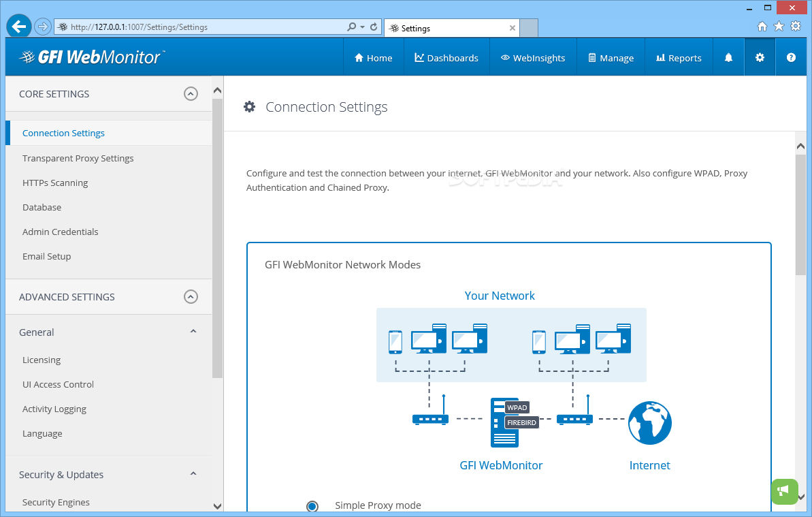Open HTTPs Scanning settings

click(55, 183)
